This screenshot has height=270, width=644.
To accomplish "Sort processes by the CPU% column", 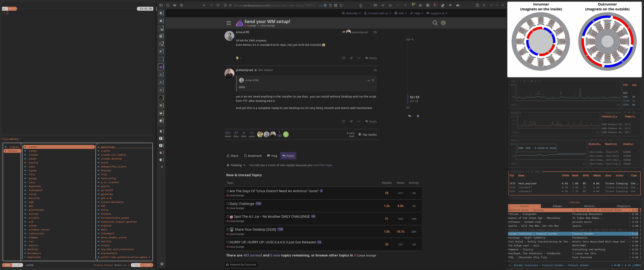I will coord(565,175).
